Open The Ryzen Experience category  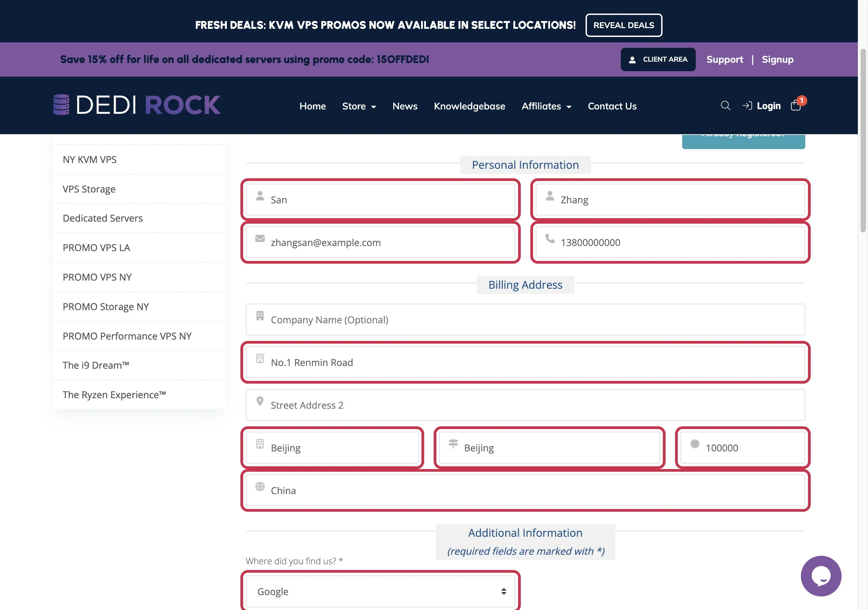click(139, 394)
